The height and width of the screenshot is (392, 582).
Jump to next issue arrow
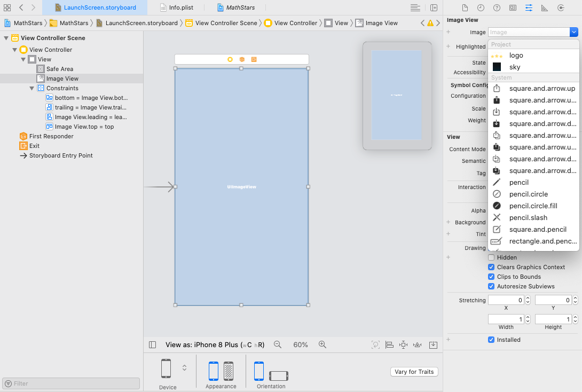click(x=438, y=23)
